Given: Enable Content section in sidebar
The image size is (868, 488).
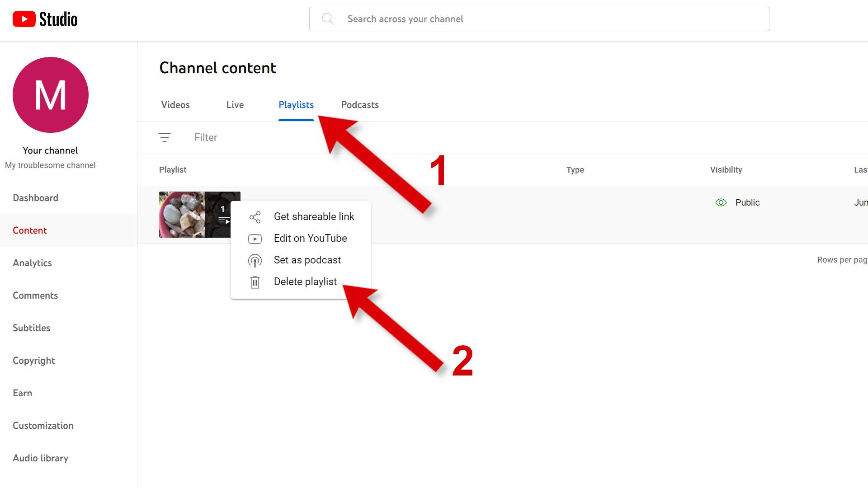Looking at the screenshot, I should tap(30, 230).
